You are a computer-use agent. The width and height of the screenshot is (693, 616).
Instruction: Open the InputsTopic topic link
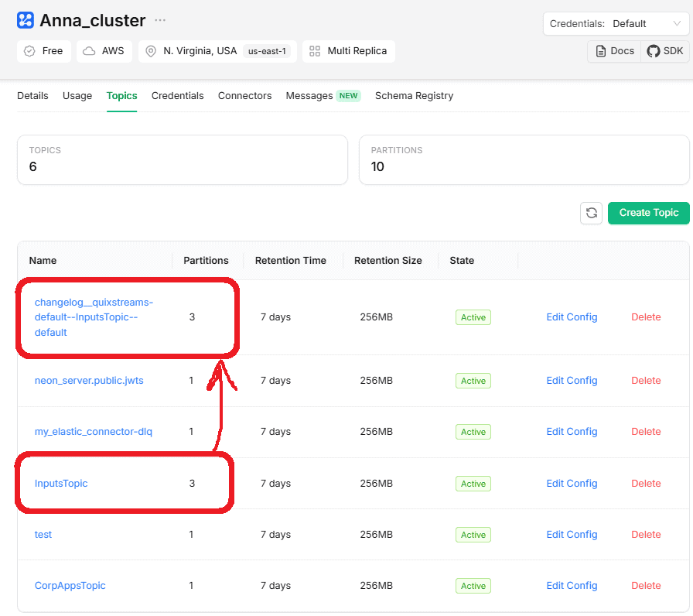(x=61, y=484)
